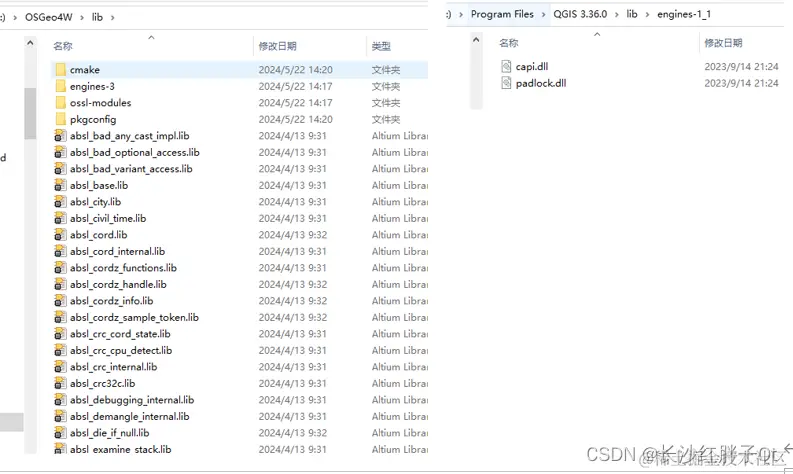Select padlock.dll file name
This screenshot has width=793, height=474.
click(x=541, y=83)
